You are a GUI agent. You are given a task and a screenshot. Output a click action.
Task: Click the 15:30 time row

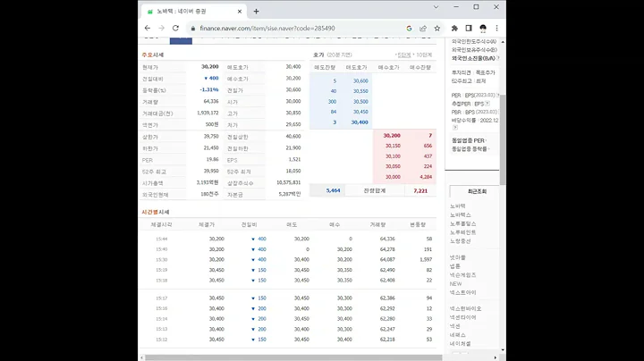(287, 260)
